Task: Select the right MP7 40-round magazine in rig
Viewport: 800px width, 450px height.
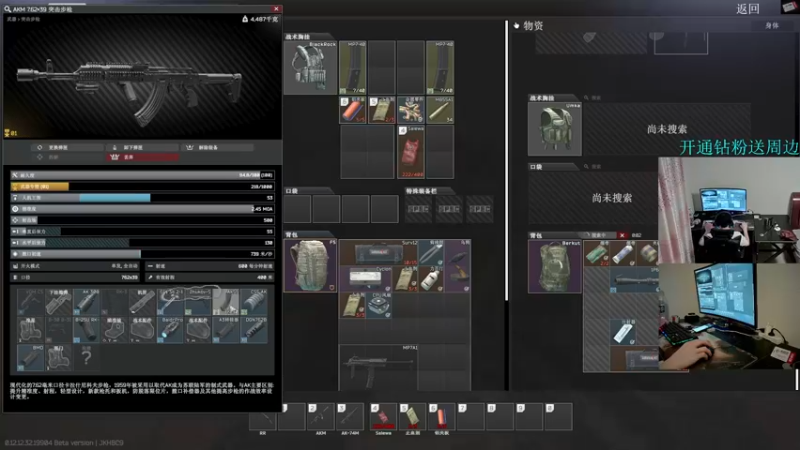Action: [x=440, y=67]
